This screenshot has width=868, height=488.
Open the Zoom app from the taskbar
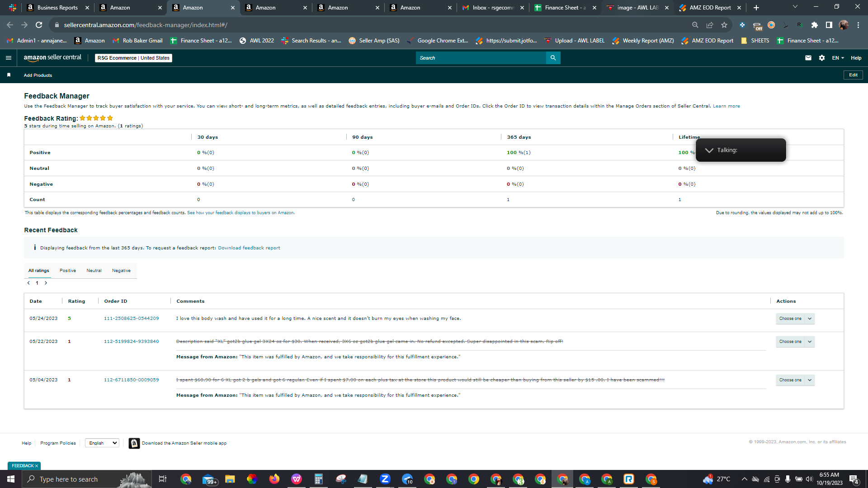tap(385, 479)
